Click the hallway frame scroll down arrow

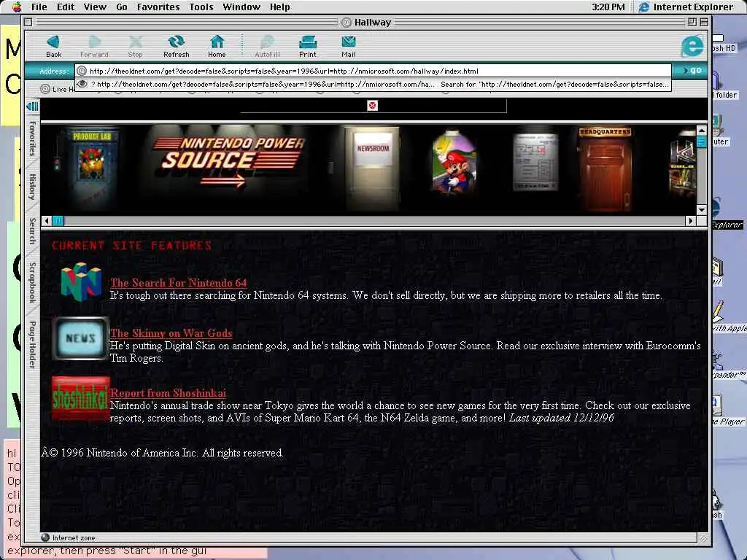coord(701,209)
